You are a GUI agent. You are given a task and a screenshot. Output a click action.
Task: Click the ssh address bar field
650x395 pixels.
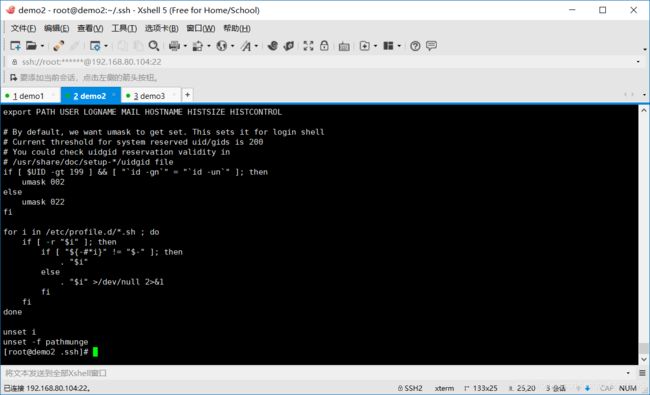point(322,62)
